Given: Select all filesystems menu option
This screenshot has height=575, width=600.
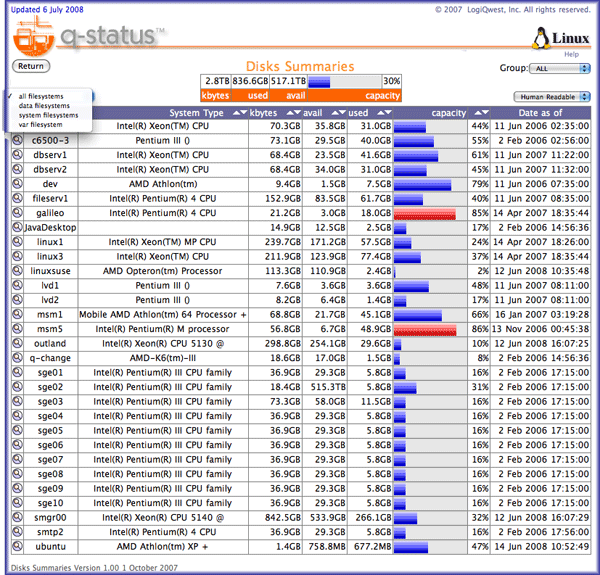Looking at the screenshot, I should (41, 96).
